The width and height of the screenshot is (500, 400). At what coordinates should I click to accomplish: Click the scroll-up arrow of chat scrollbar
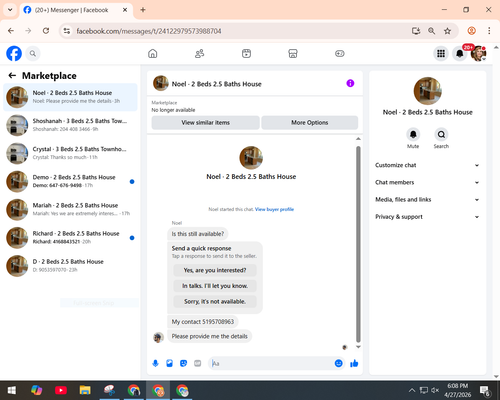coord(358,139)
